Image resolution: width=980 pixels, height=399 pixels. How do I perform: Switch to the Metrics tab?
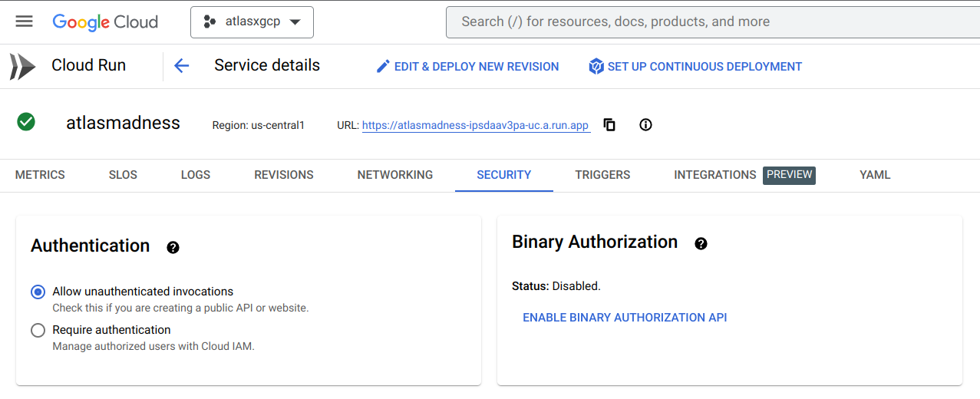[x=40, y=175]
